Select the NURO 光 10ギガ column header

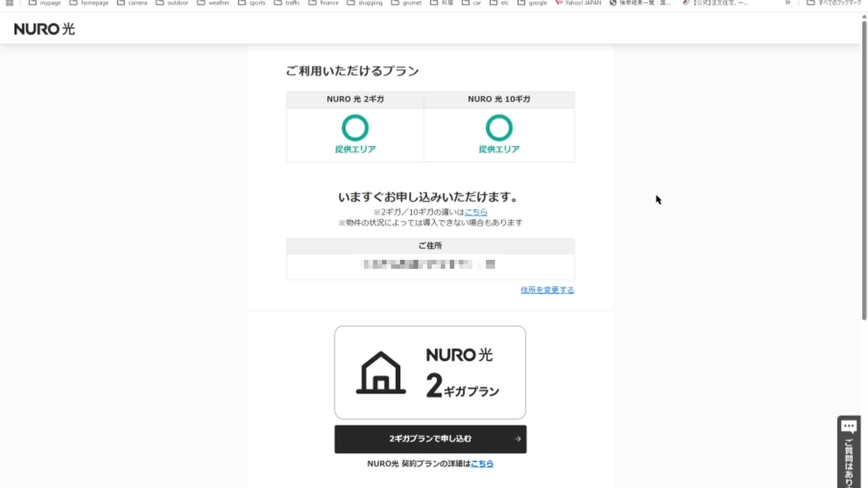(x=499, y=99)
